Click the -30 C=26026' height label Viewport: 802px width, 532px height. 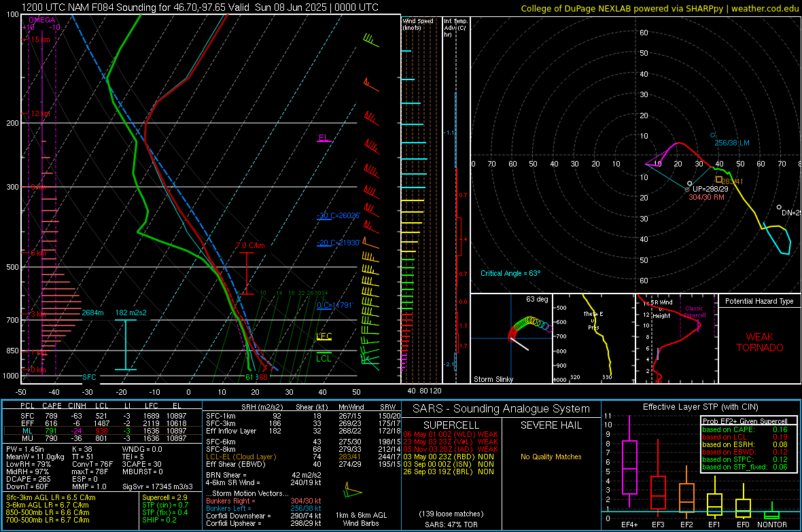click(x=338, y=216)
